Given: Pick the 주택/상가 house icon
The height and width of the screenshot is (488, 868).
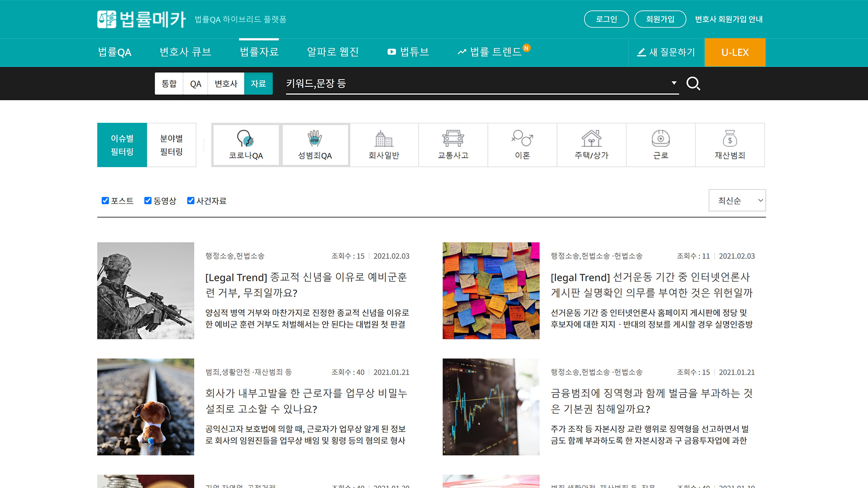Looking at the screenshot, I should pyautogui.click(x=591, y=139).
